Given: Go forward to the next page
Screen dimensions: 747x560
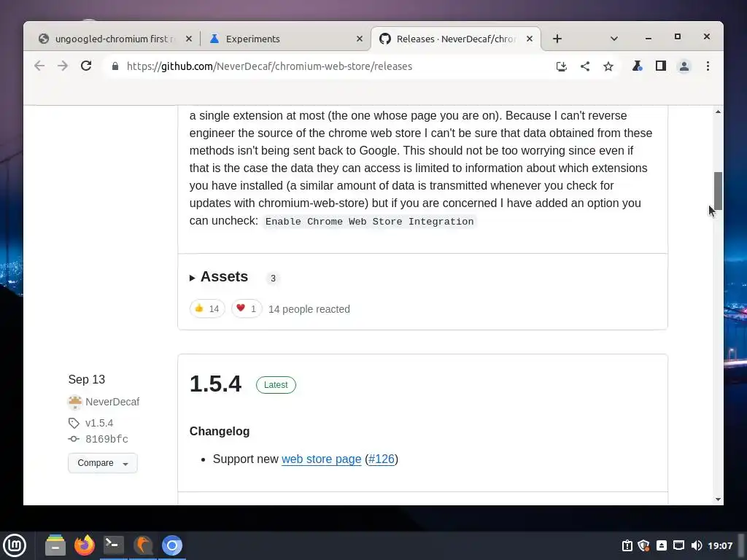Looking at the screenshot, I should point(63,66).
